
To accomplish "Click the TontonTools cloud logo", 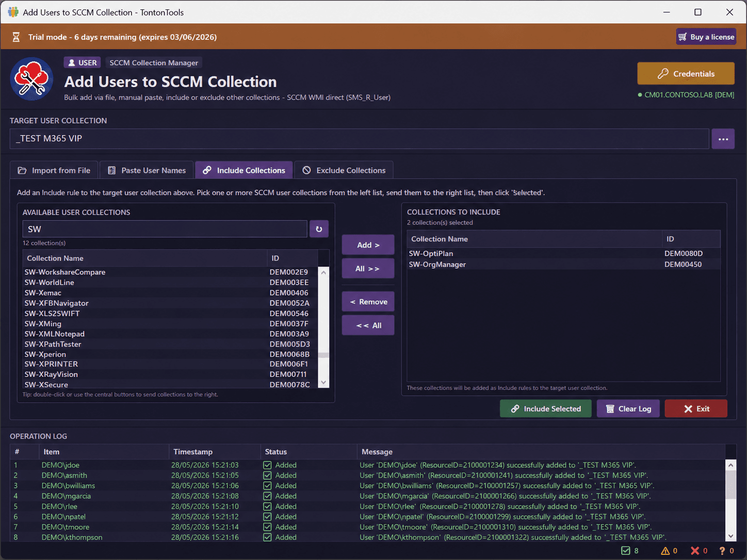I will [x=32, y=79].
